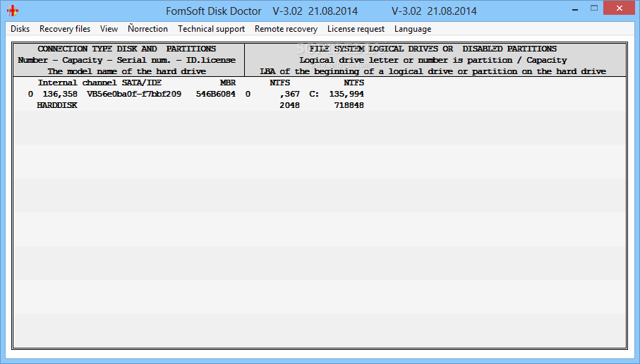The height and width of the screenshot is (364, 640).
Task: Maximize the FomSoft Disk Doctor window
Action: coord(594,8)
